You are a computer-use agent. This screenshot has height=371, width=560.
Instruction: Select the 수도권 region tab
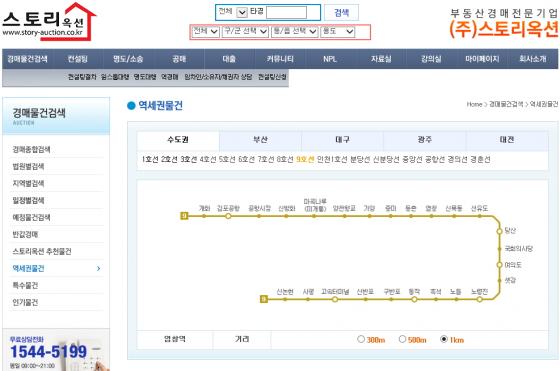pyautogui.click(x=178, y=140)
